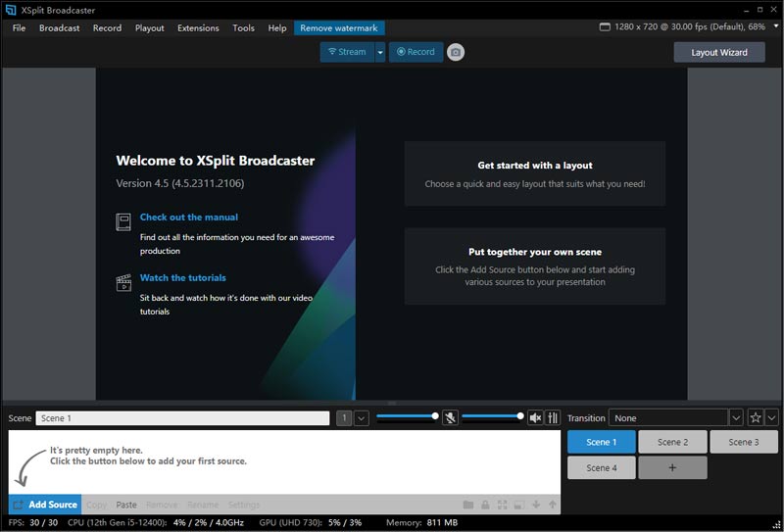Move source down with the down arrow
784x532 pixels.
click(x=536, y=505)
